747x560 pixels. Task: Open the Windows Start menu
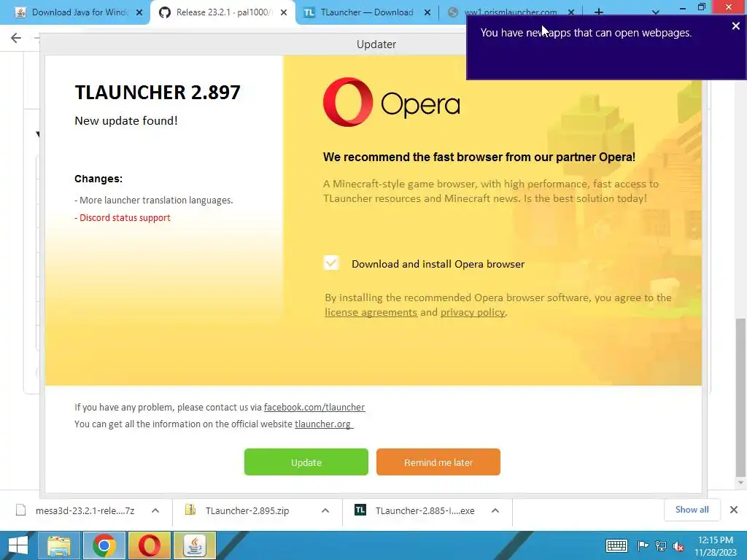(x=18, y=545)
